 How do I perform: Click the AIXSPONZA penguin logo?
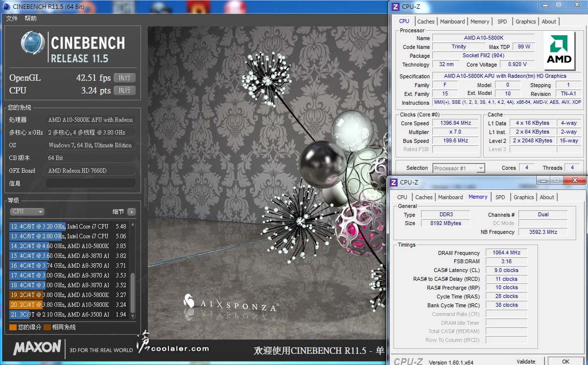click(x=189, y=300)
